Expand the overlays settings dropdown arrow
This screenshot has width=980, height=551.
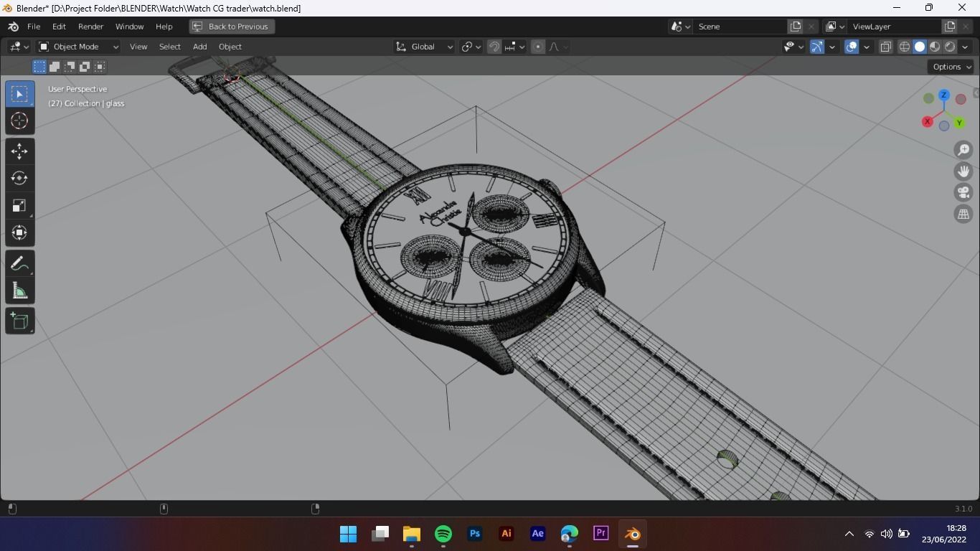867,47
